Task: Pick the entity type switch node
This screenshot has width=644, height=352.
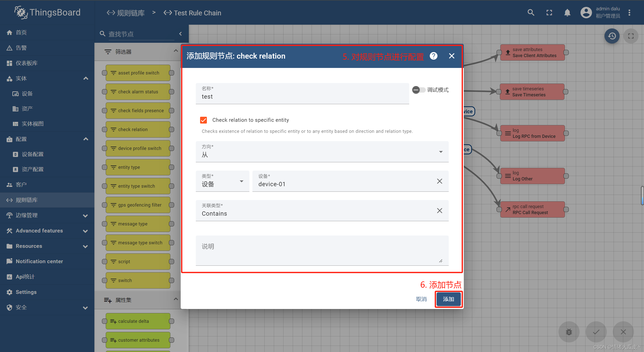Action: (138, 186)
